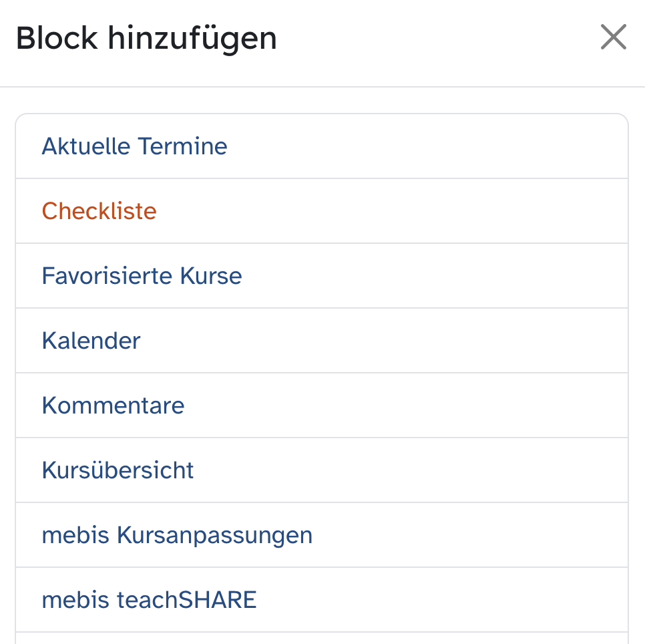The width and height of the screenshot is (645, 644).
Task: Click the Kommentare block link
Action: click(x=113, y=406)
